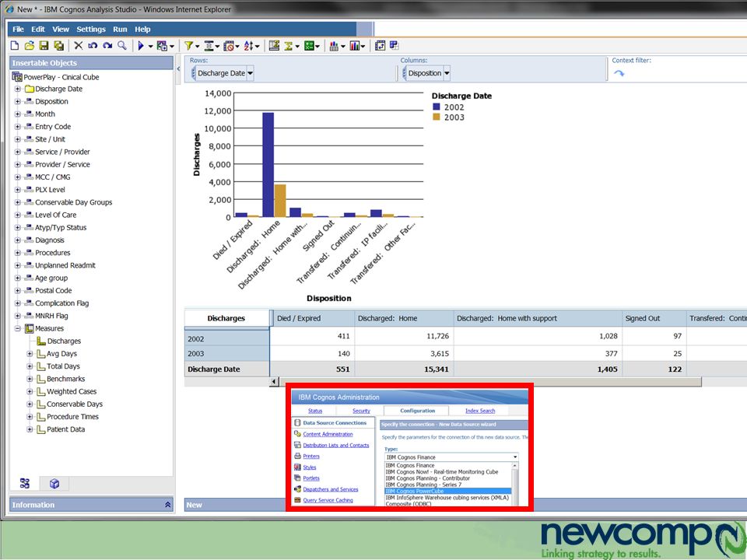The height and width of the screenshot is (560, 747).
Task: Click the Save floppy disk icon
Action: pyautogui.click(x=44, y=46)
